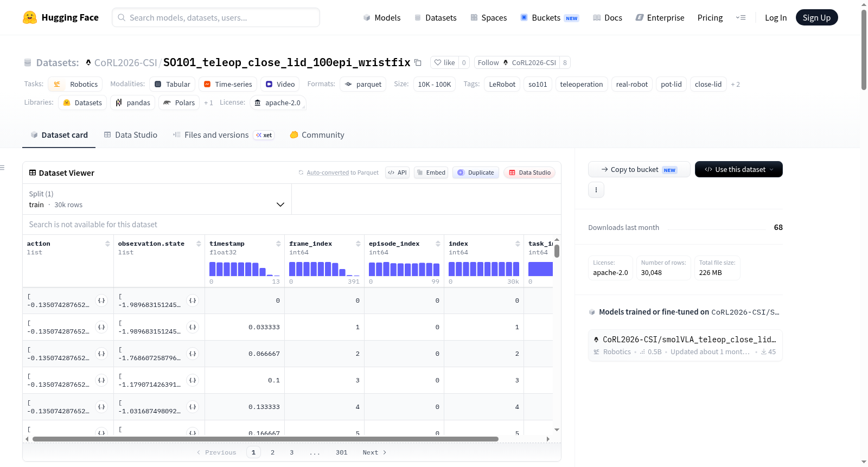Go to Spaces in the top navigation
Screen dimensions: 868x467
(489, 18)
